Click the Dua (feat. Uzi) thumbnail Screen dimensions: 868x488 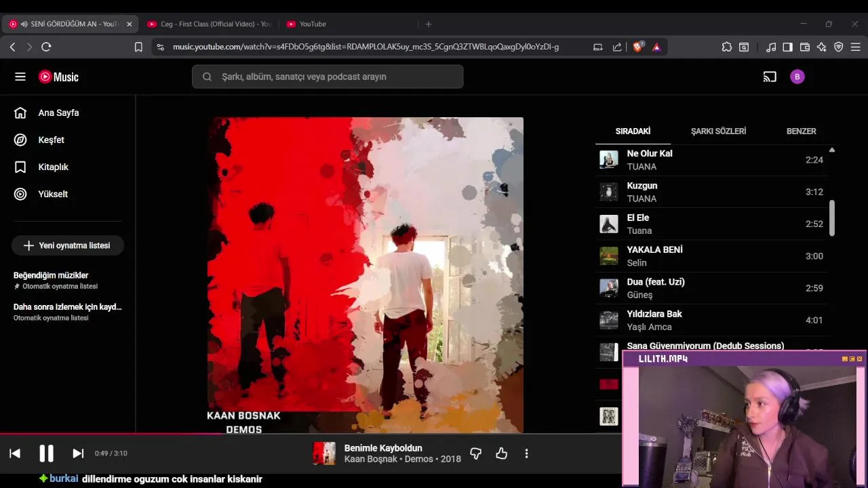click(x=609, y=288)
